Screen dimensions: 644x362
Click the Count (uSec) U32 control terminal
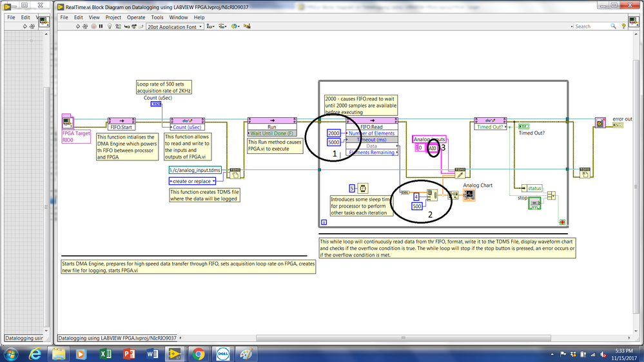coord(156,104)
